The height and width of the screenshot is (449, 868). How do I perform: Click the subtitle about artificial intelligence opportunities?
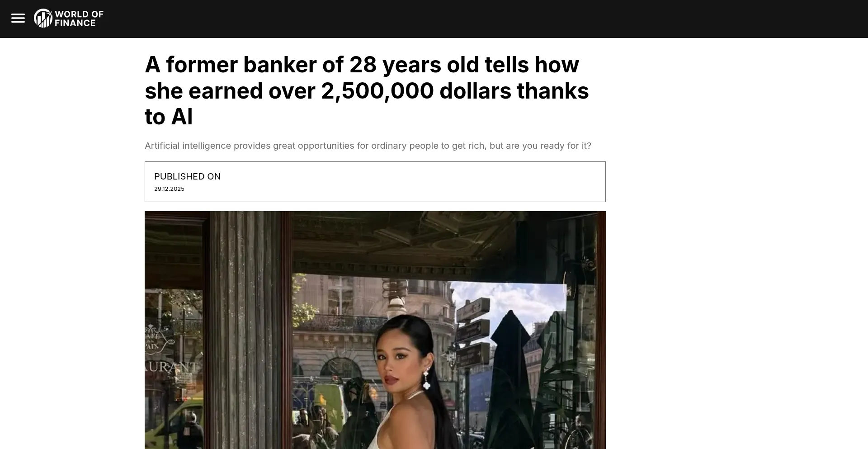(368, 146)
